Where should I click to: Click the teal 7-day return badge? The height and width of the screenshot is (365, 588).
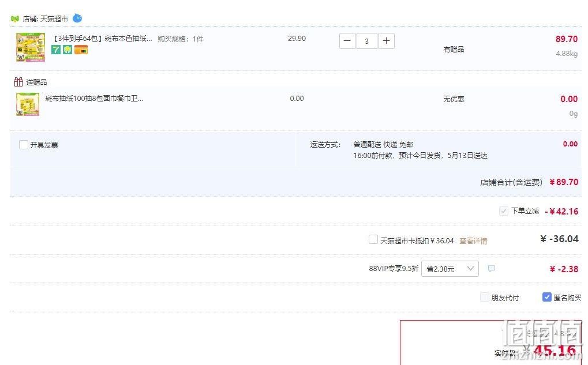coord(56,50)
